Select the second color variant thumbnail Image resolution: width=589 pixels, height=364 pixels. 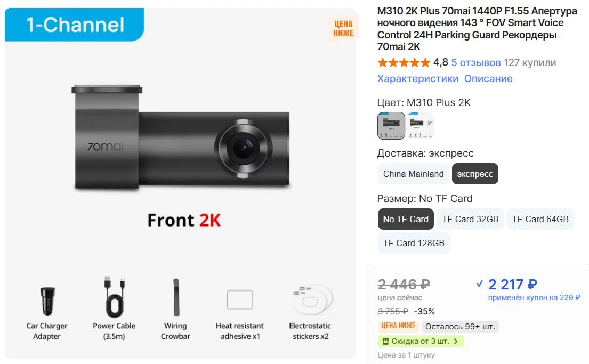pyautogui.click(x=421, y=126)
